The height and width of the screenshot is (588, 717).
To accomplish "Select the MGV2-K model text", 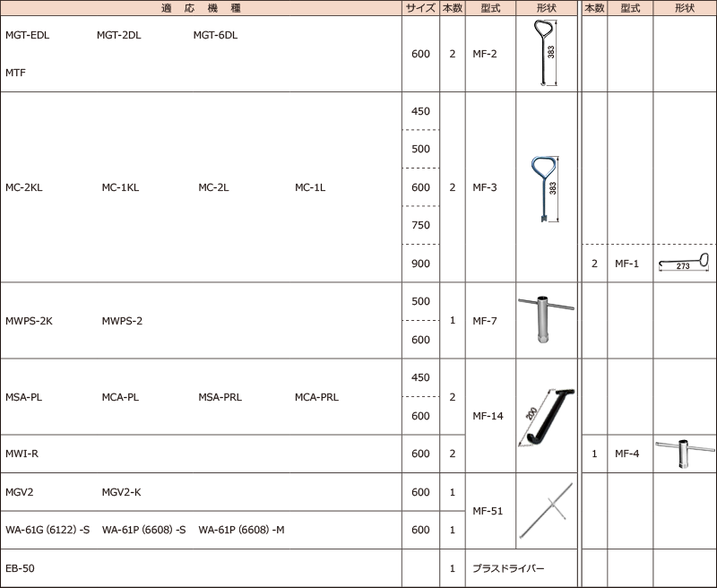I will click(x=122, y=492).
